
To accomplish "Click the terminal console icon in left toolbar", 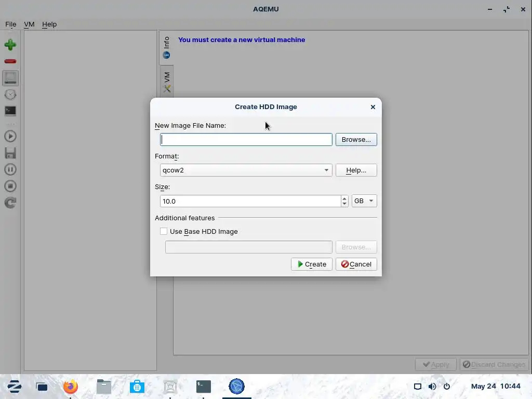I will click(10, 111).
